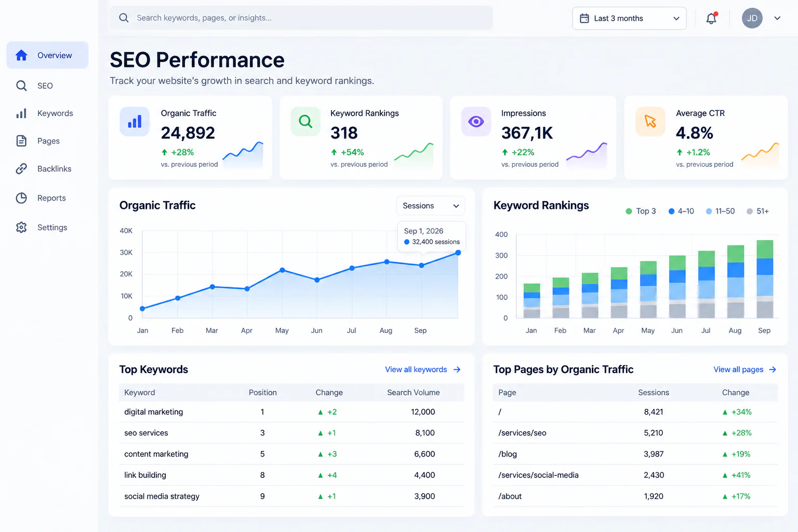Click the search magnifier in the top bar
798x532 pixels.
click(x=124, y=18)
